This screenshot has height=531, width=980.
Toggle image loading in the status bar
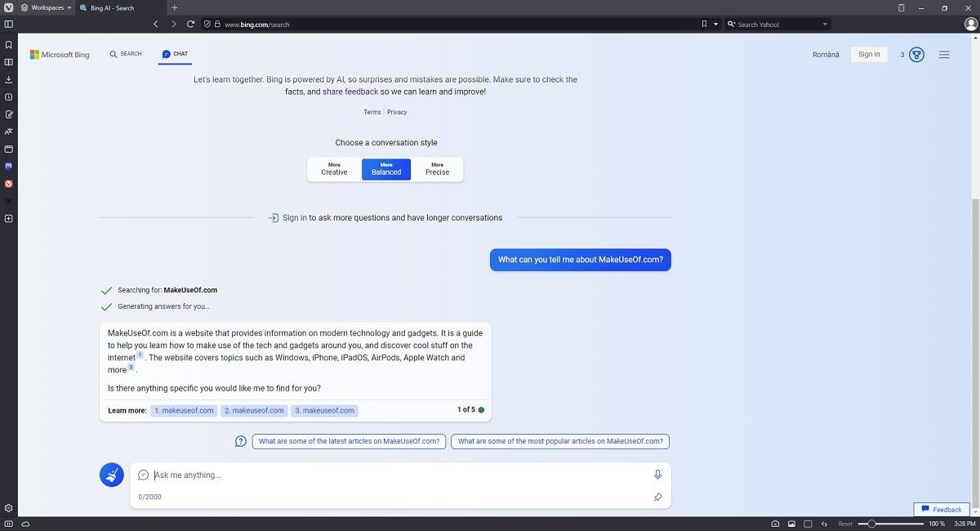791,524
